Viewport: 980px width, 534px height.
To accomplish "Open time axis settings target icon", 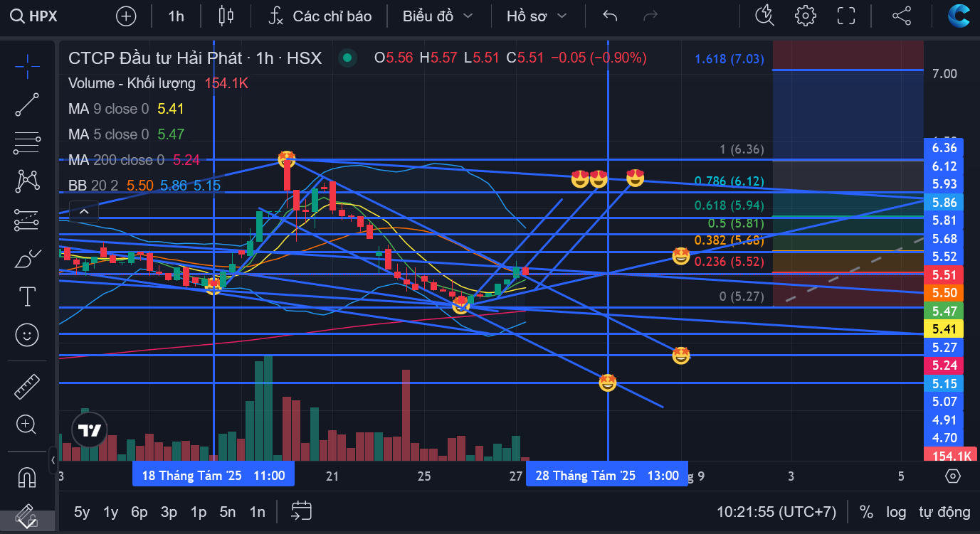I will [x=953, y=476].
